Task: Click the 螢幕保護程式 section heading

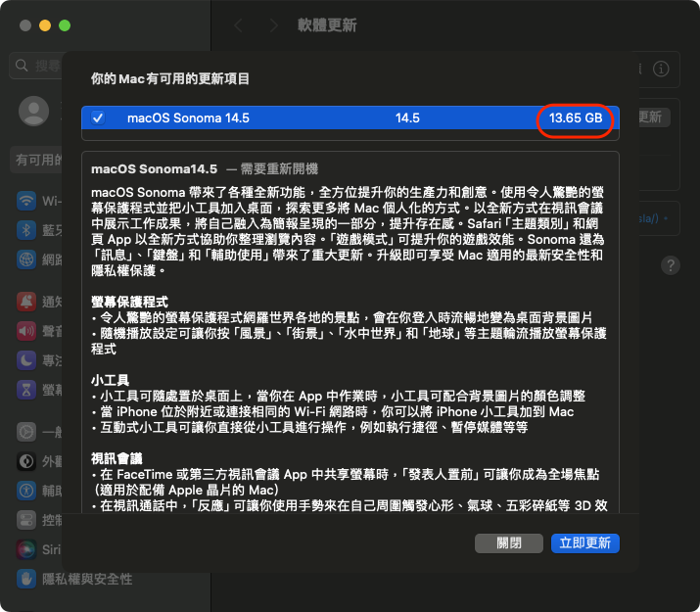Action: pyautogui.click(x=129, y=303)
